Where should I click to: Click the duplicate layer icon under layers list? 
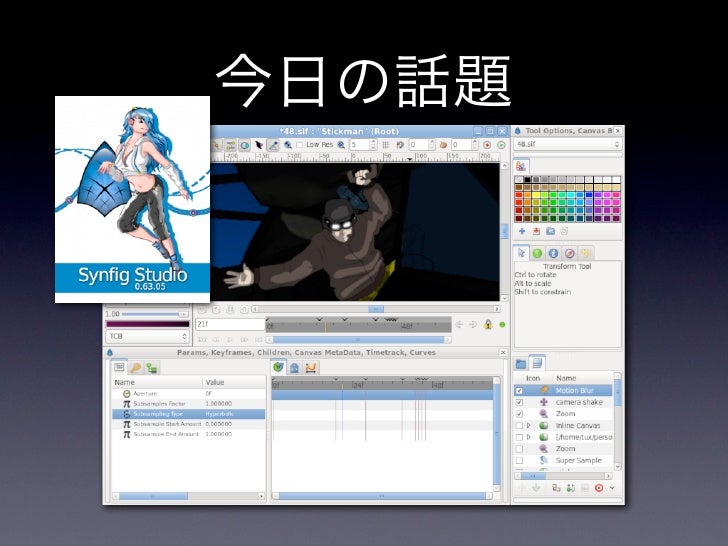pos(556,488)
